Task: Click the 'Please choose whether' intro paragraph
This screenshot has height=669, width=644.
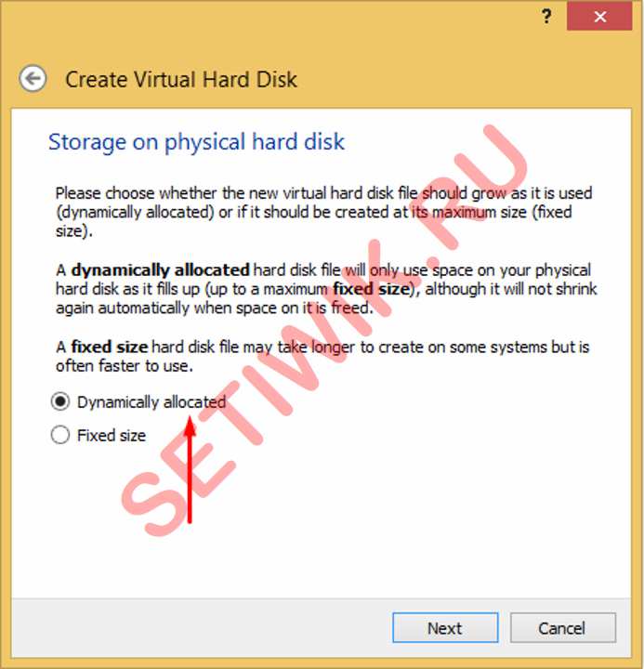Action: [324, 212]
